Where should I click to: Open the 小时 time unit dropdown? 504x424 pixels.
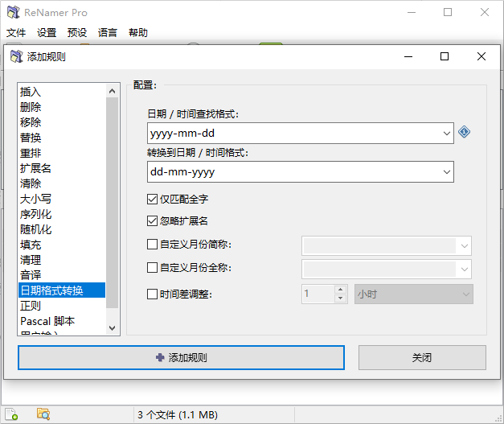click(x=414, y=294)
